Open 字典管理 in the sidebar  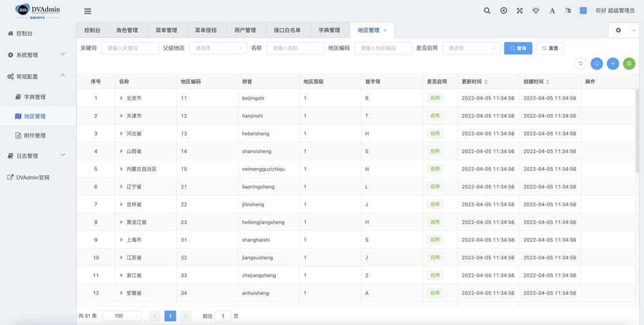pyautogui.click(x=34, y=97)
